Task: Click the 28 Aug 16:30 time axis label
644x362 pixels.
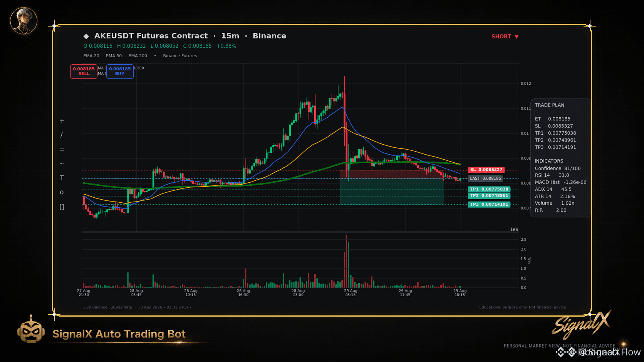Action: [x=243, y=293]
